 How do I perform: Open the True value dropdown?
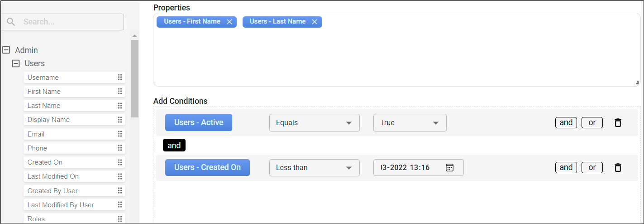coord(410,122)
